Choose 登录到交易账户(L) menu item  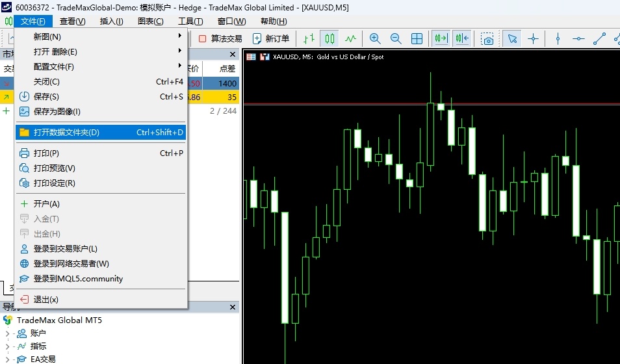101,249
